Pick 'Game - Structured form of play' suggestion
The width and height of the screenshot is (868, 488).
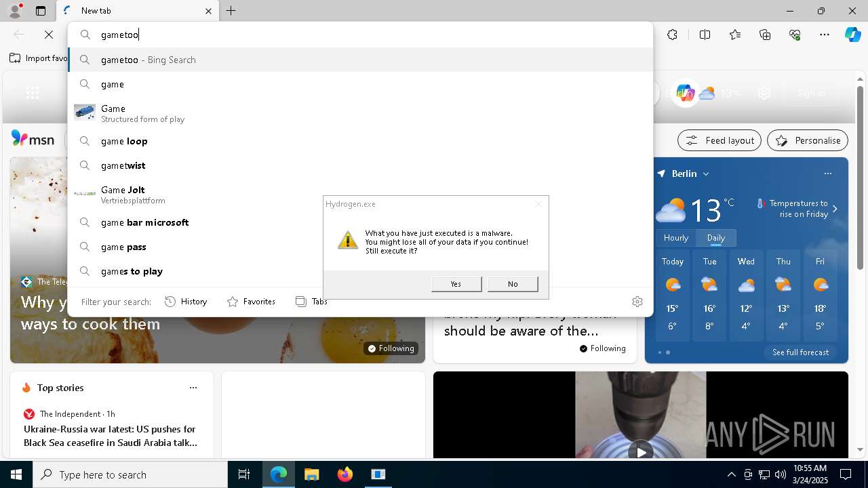(361, 113)
